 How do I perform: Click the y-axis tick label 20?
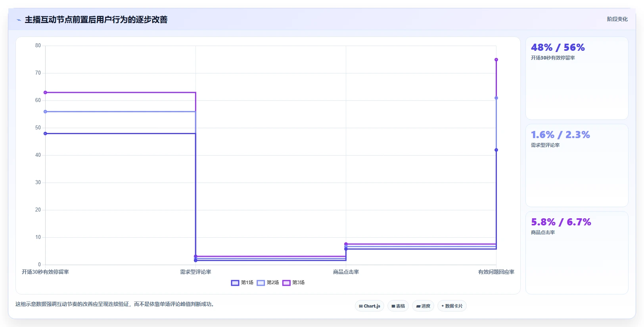point(38,210)
